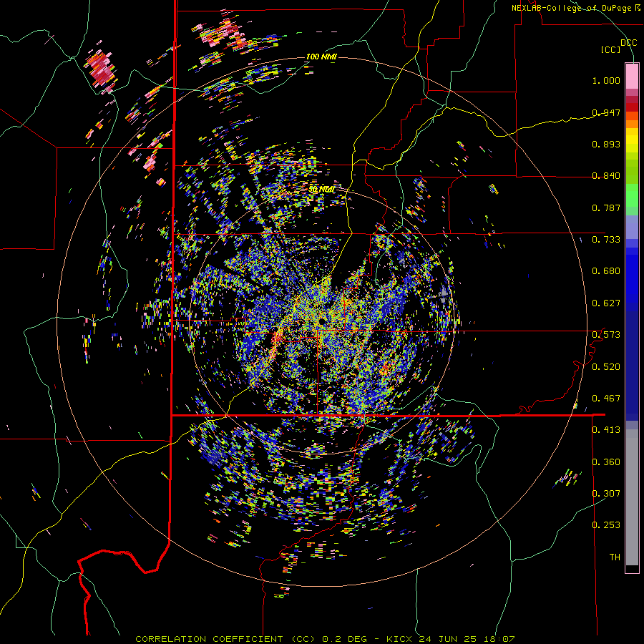The height and width of the screenshot is (644, 644).
Task: Select the 0.253 legend value
Action: [x=606, y=525]
